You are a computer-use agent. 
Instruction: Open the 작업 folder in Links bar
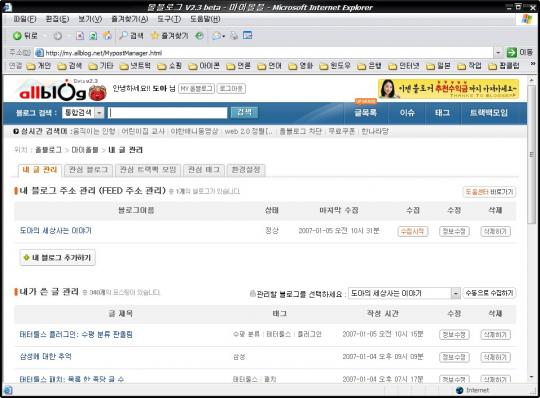pyautogui.click(x=469, y=66)
